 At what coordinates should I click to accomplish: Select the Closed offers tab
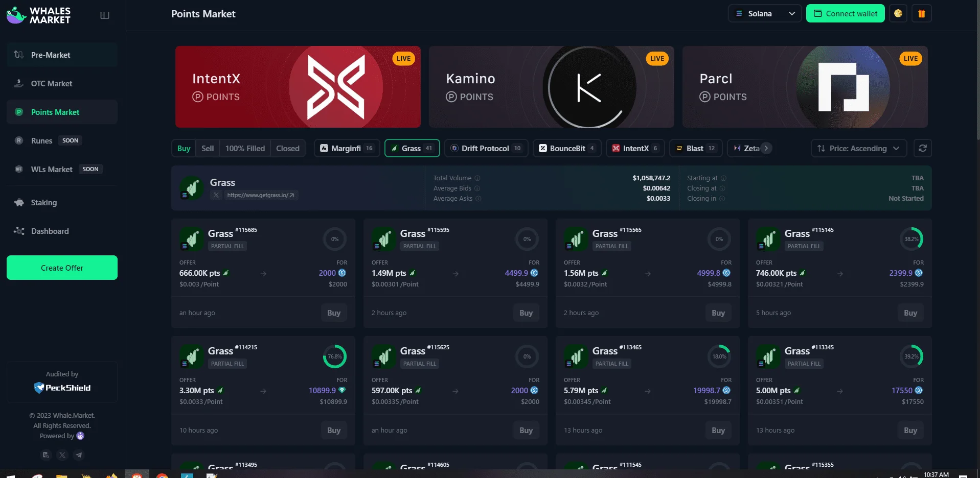[x=288, y=148]
